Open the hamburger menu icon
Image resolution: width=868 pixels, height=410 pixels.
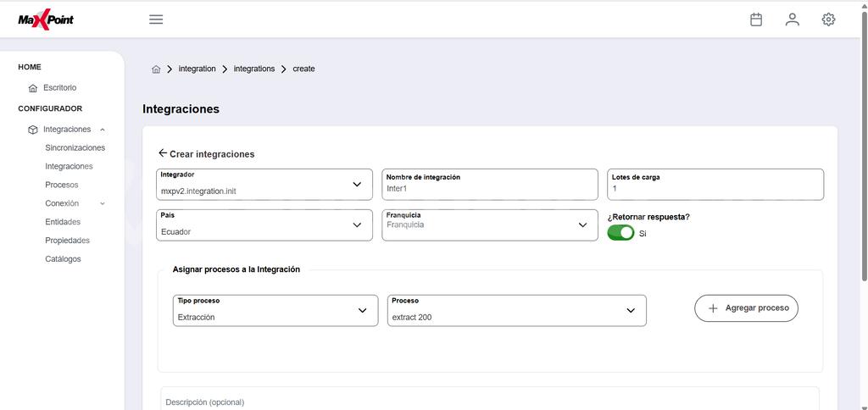tap(156, 19)
